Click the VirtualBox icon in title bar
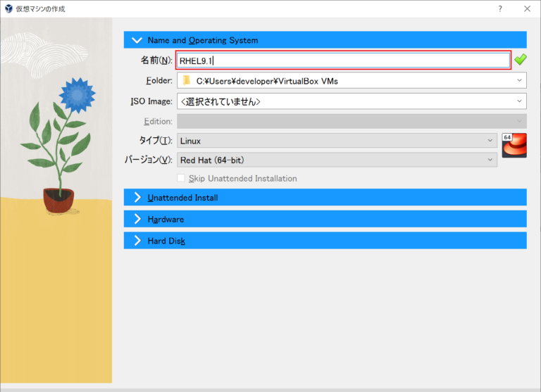This screenshot has width=541, height=392. point(8,8)
